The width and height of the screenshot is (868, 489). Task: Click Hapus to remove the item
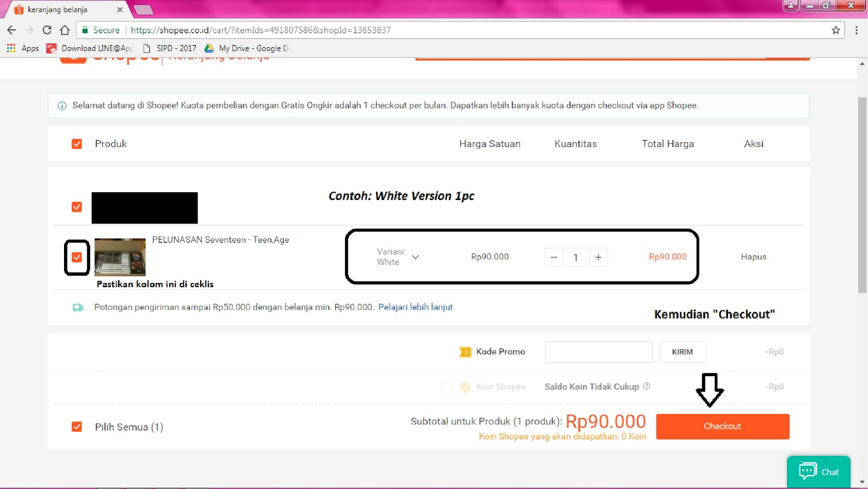754,257
